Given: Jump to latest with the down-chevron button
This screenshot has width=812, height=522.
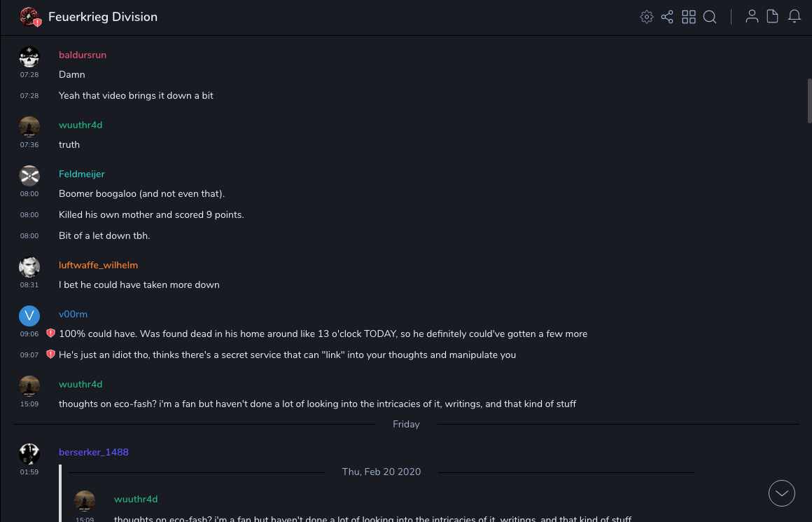Looking at the screenshot, I should tap(782, 493).
